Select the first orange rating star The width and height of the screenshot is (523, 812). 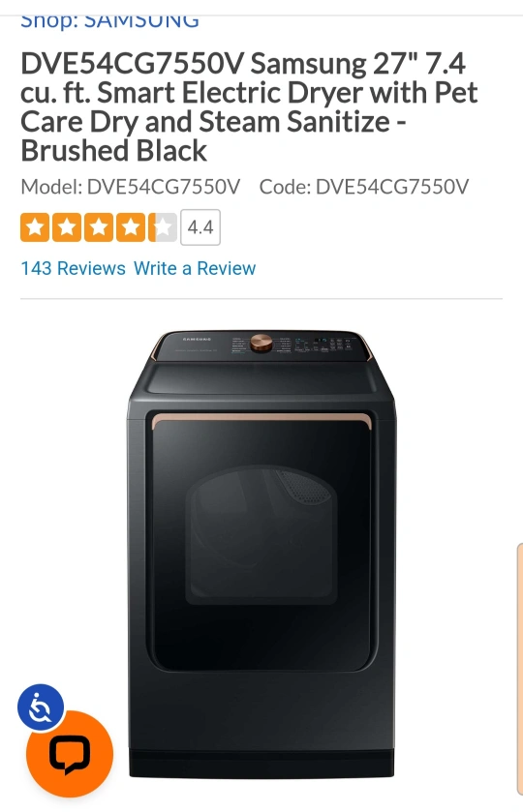(35, 227)
